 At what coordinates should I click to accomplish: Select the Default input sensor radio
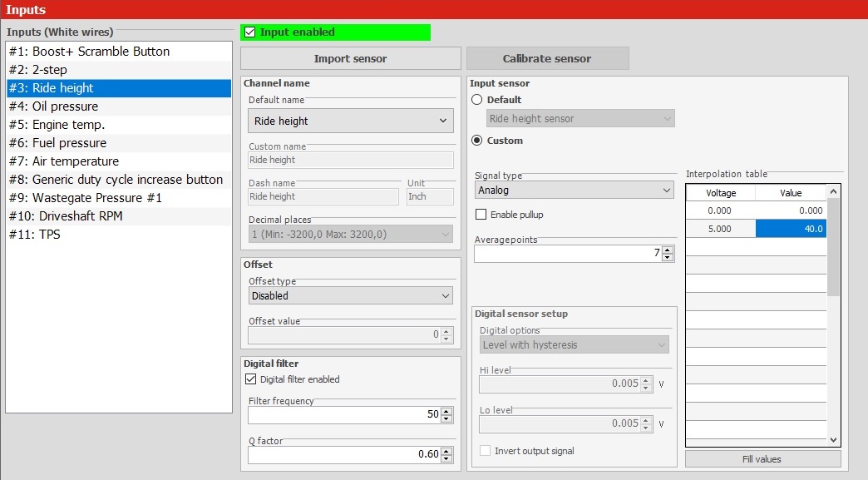click(476, 100)
